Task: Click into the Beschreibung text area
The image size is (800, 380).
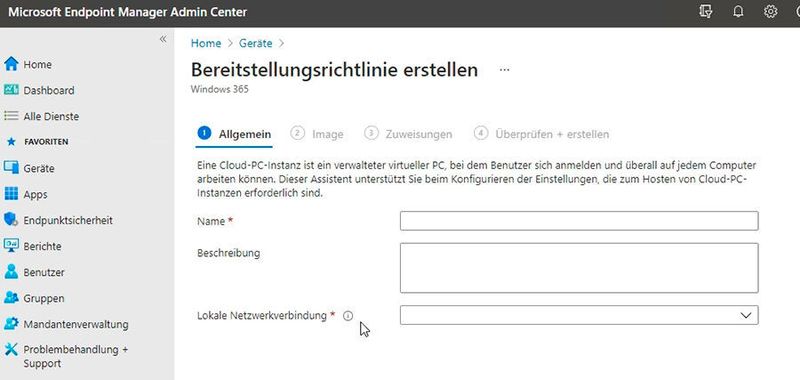Action: [579, 268]
